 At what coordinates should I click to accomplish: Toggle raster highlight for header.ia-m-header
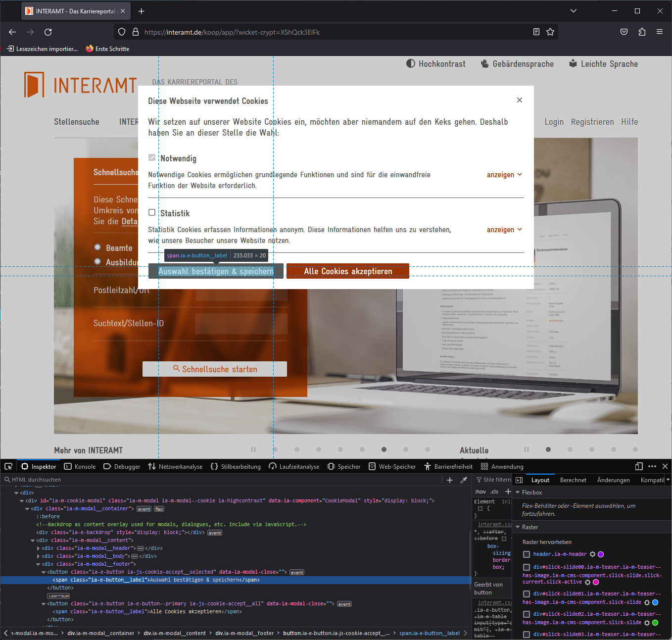click(x=526, y=554)
